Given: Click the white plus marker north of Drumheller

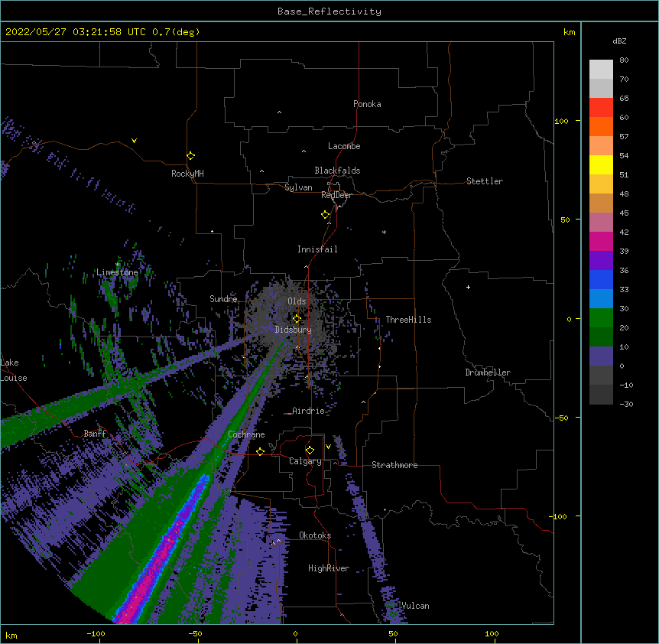Looking at the screenshot, I should [468, 287].
